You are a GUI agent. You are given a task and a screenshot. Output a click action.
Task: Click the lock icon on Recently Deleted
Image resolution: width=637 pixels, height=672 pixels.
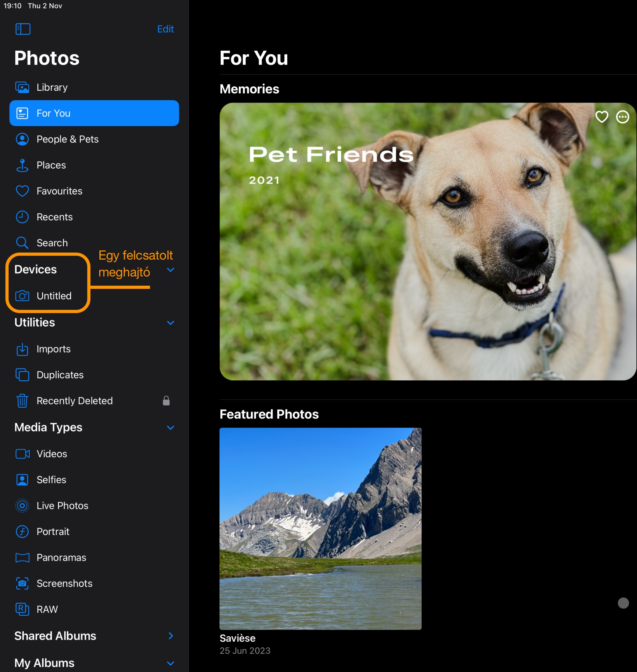click(166, 401)
